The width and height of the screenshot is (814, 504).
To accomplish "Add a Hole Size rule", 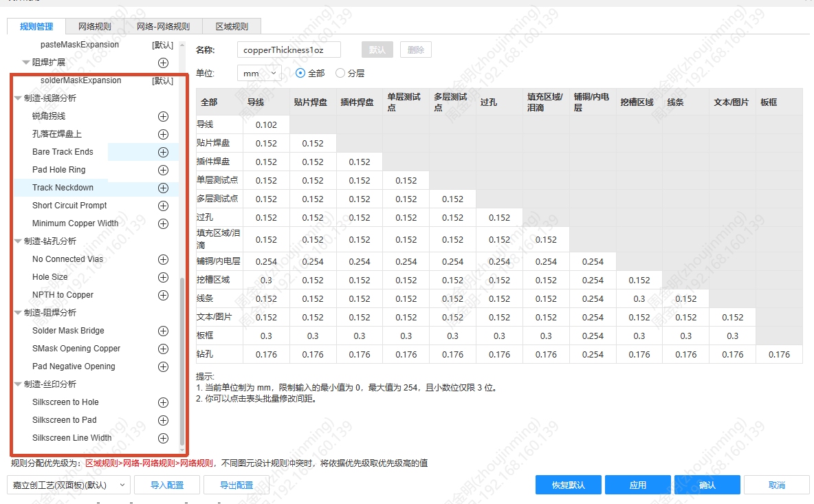I will click(163, 277).
